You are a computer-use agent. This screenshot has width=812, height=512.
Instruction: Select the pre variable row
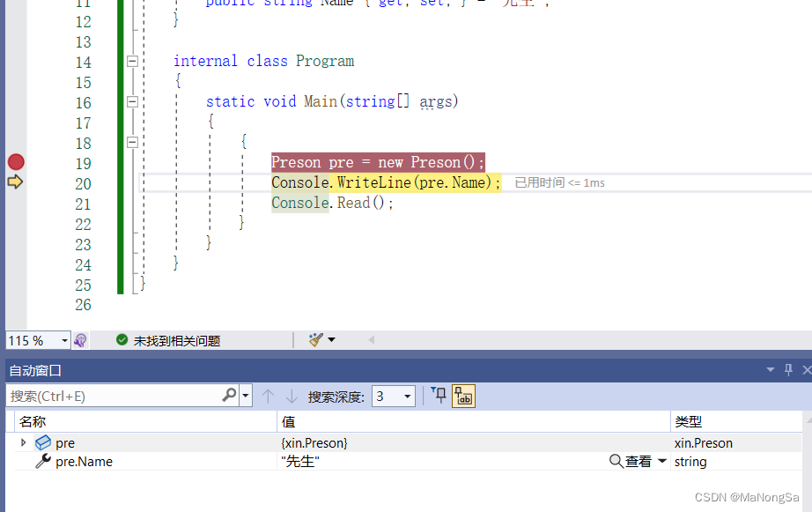tap(408, 443)
